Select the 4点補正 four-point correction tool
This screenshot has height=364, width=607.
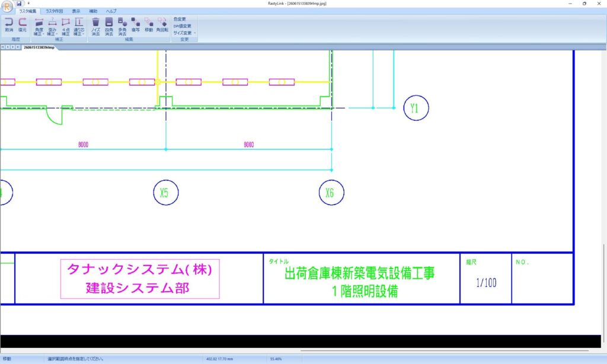click(66, 27)
